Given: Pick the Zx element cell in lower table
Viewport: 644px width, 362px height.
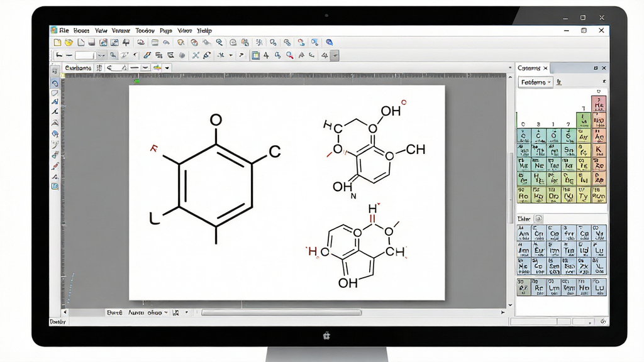Looking at the screenshot, I should point(584,266).
